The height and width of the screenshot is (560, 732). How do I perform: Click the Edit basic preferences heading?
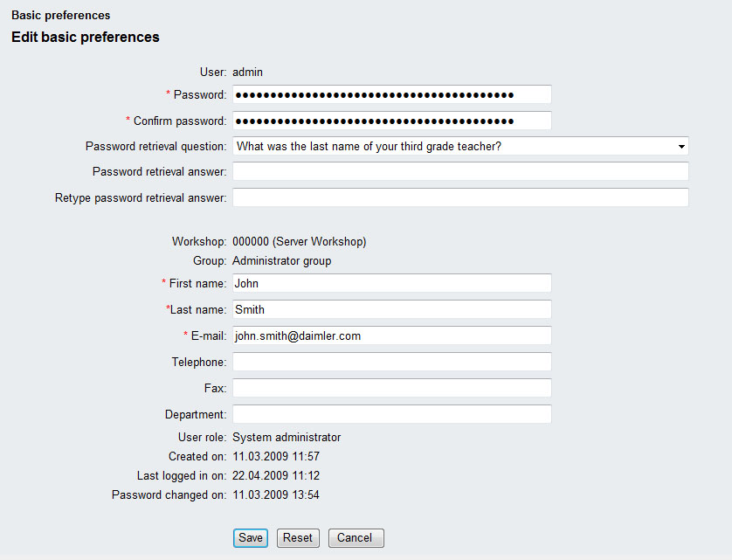(x=86, y=38)
